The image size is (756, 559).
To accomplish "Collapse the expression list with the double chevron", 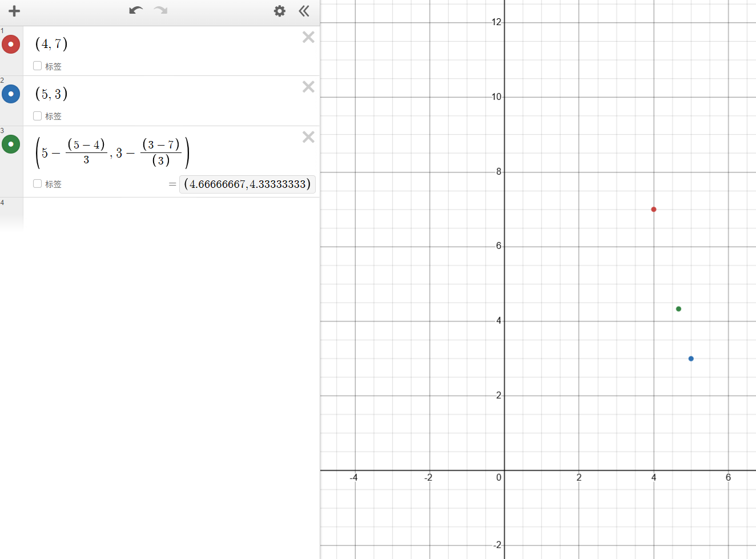I will pos(304,11).
